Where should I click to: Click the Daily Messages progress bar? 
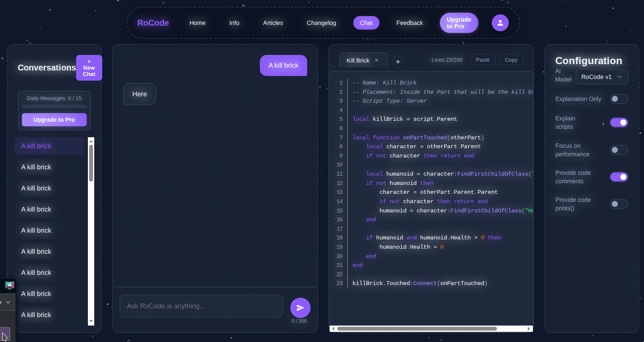tap(54, 106)
